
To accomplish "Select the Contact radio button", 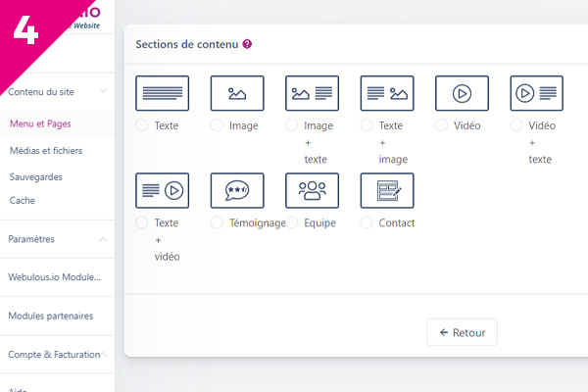I will pos(367,222).
